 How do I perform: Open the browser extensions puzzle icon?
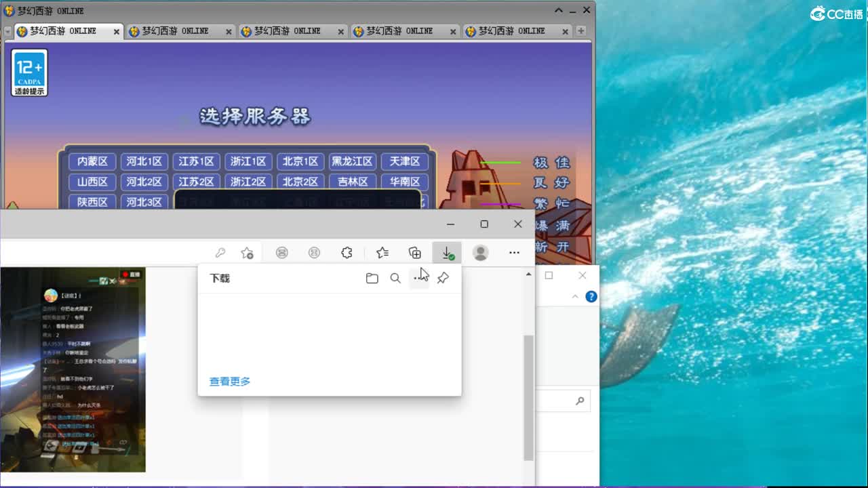347,253
